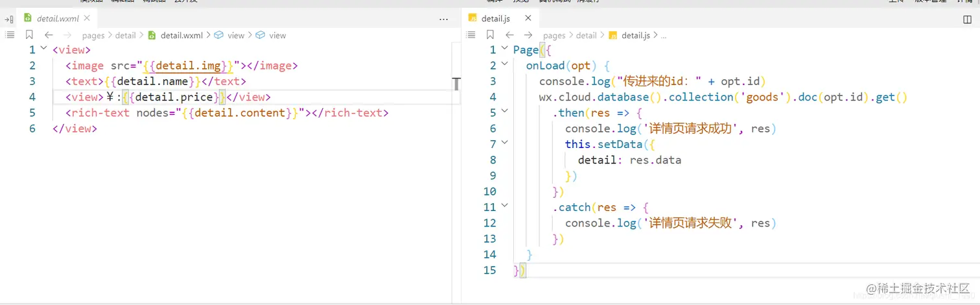Toggle the bookmark icon in the detail.js breadcrumb bar
The width and height of the screenshot is (980, 305).
[x=490, y=35]
